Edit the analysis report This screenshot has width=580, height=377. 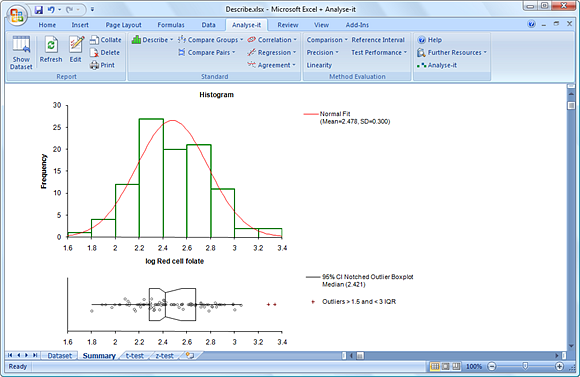76,50
